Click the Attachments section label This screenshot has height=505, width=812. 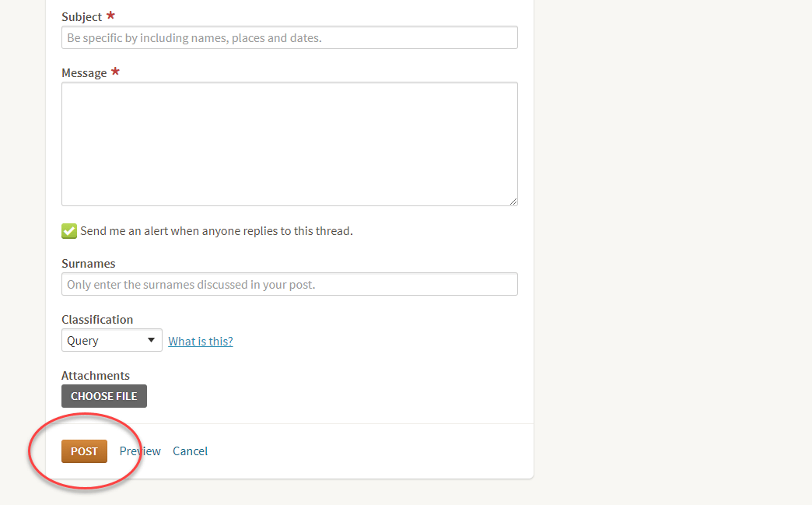coord(95,375)
